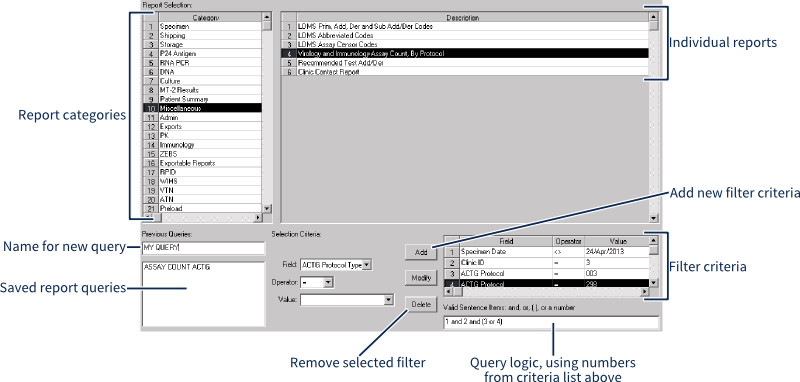Click the Add filter criteria button
Image resolution: width=800 pixels, height=382 pixels.
point(421,252)
